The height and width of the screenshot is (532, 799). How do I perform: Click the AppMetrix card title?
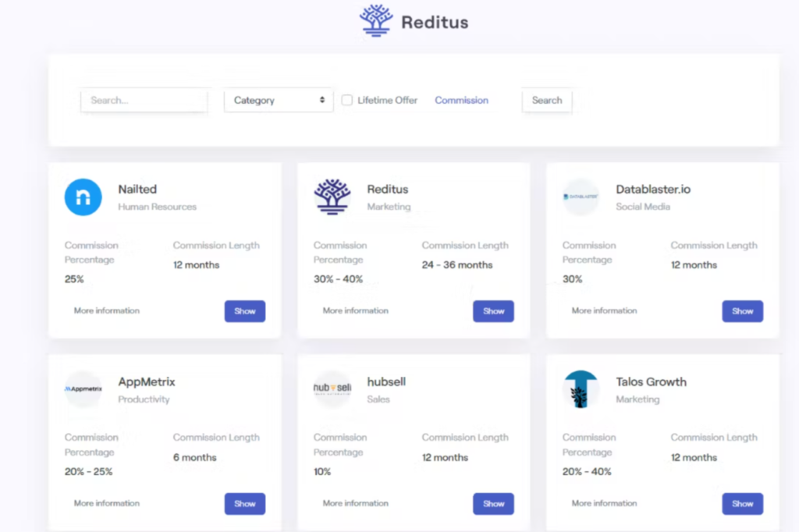pyautogui.click(x=147, y=381)
